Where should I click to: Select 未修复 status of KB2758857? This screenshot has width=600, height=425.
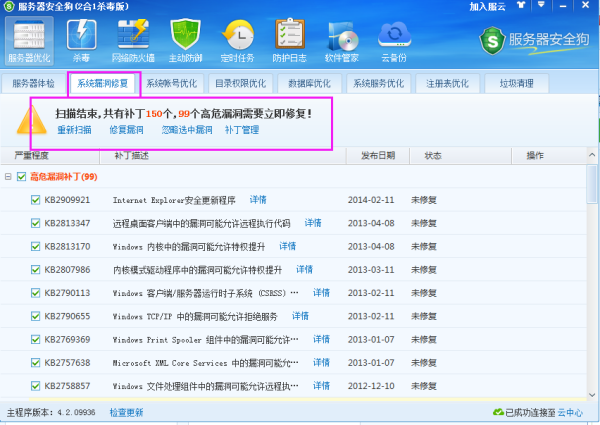[x=424, y=386]
